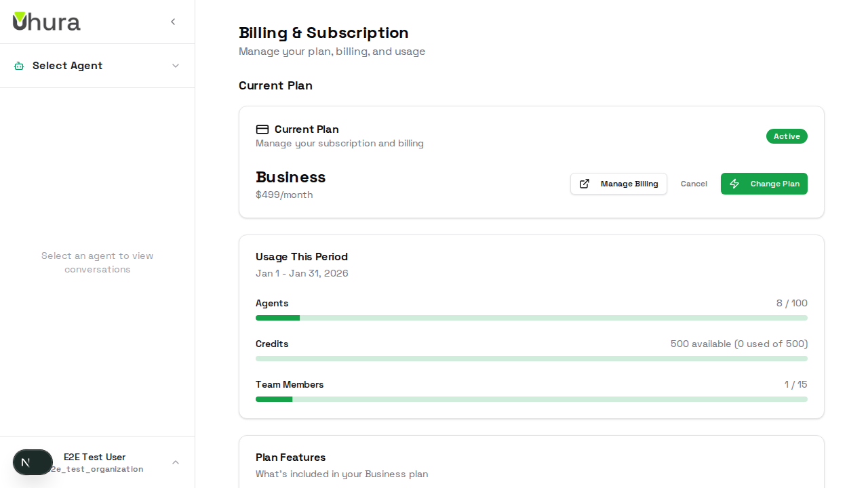
Task: Click the Team Members usage bar
Action: [532, 399]
